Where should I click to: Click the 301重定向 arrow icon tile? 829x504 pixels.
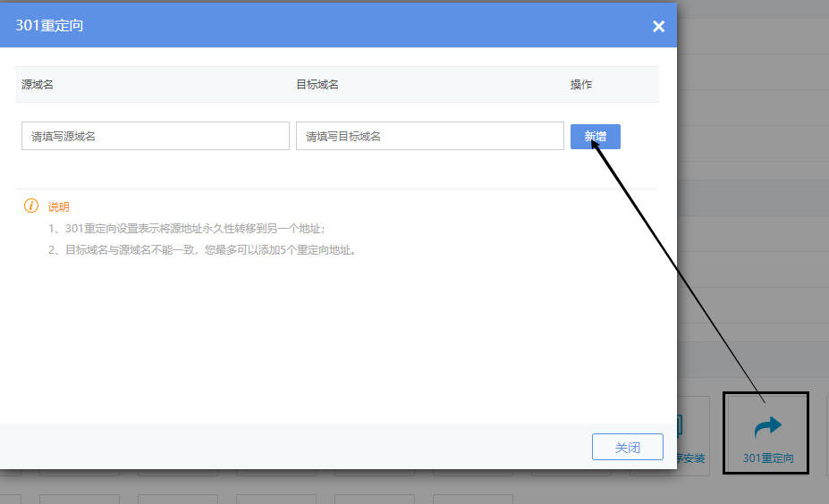click(x=767, y=427)
